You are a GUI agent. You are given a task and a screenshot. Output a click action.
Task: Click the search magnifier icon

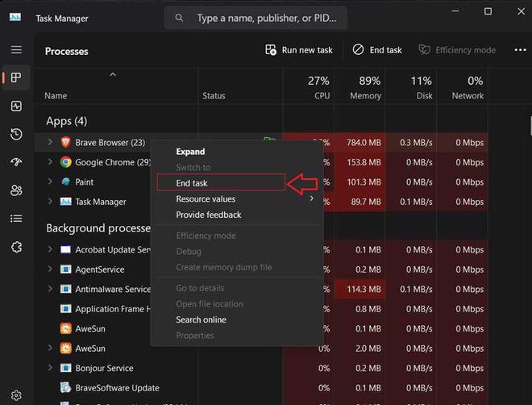179,18
